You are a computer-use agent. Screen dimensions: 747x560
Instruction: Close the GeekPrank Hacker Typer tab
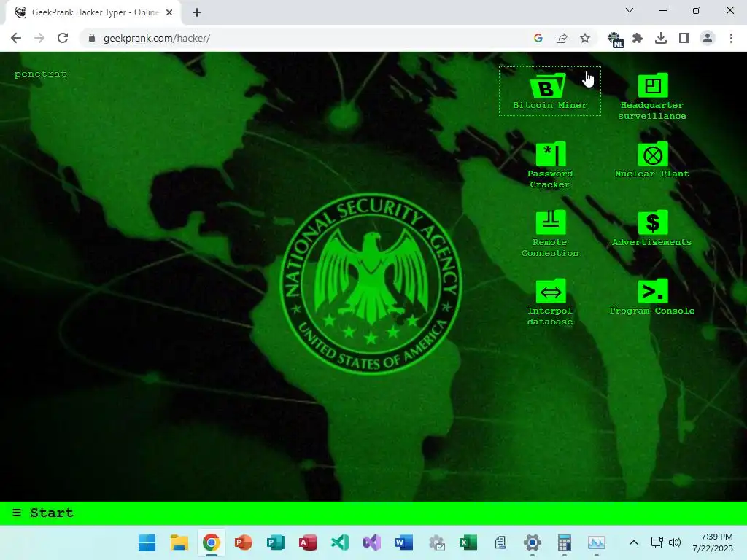click(x=169, y=12)
